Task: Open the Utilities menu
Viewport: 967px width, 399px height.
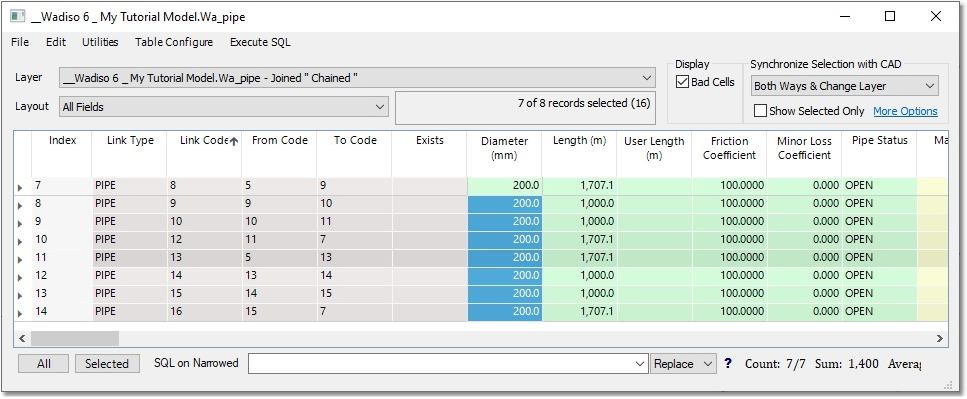Action: (x=100, y=42)
